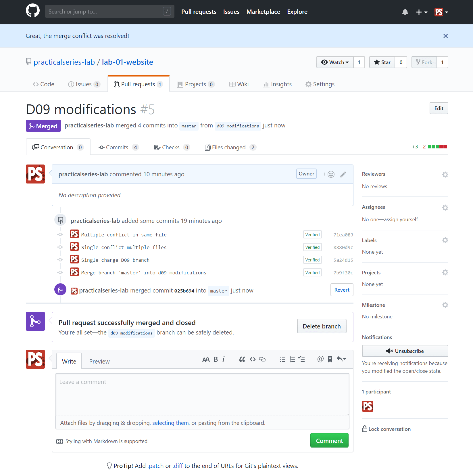Image resolution: width=473 pixels, height=476 pixels.
Task: Open the practicalseries-lab owner link
Action: click(x=64, y=62)
